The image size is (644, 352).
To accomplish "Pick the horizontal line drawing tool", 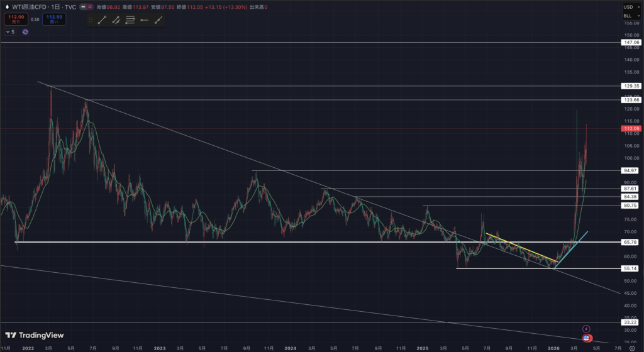I will coord(145,20).
